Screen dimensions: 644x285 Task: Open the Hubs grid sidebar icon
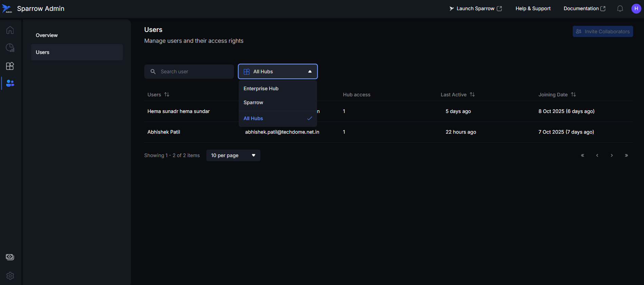coord(10,66)
